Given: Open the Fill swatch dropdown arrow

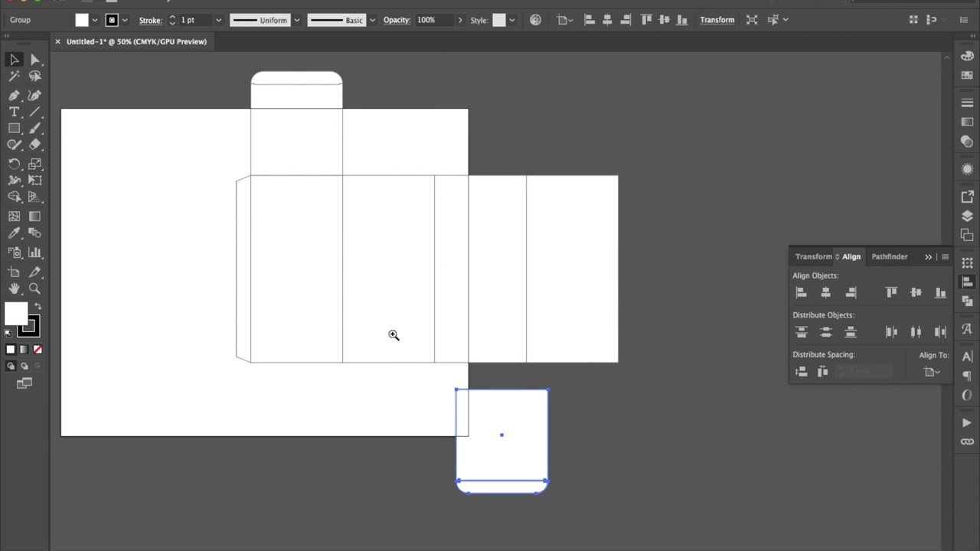Looking at the screenshot, I should [95, 20].
